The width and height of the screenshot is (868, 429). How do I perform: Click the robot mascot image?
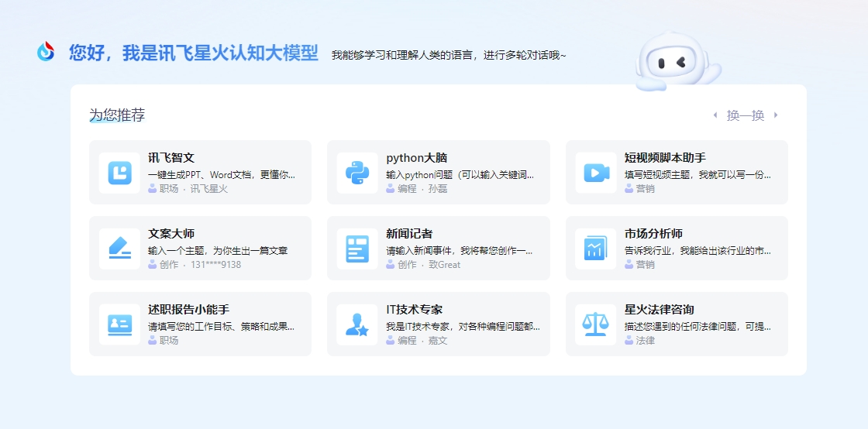[674, 62]
